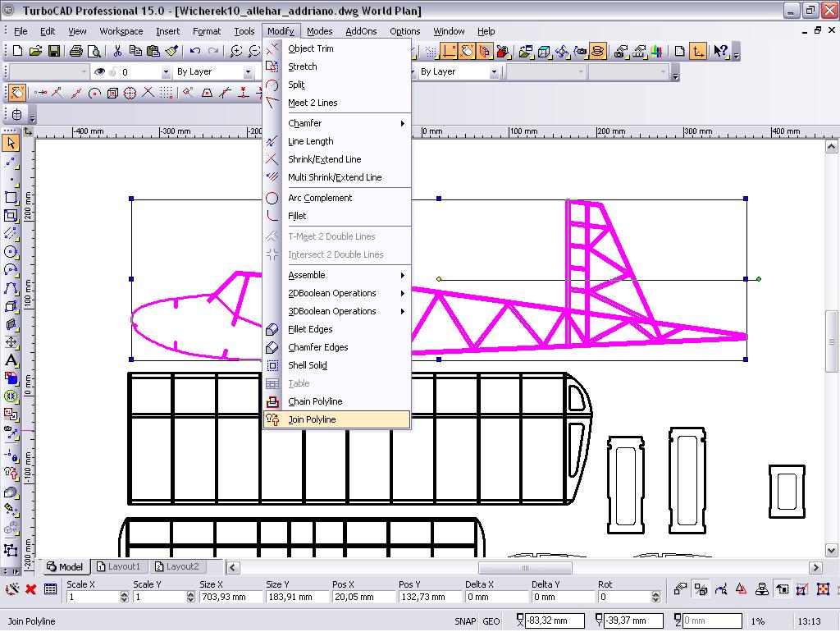The width and height of the screenshot is (840, 632).
Task: Click the Undo arrow icon
Action: [195, 51]
